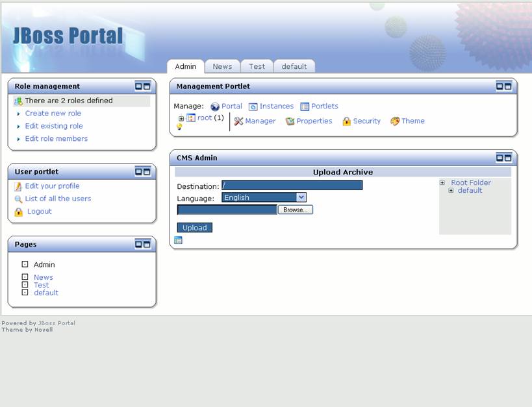532x407 pixels.
Task: Select default folder under Root Folder
Action: (470, 190)
